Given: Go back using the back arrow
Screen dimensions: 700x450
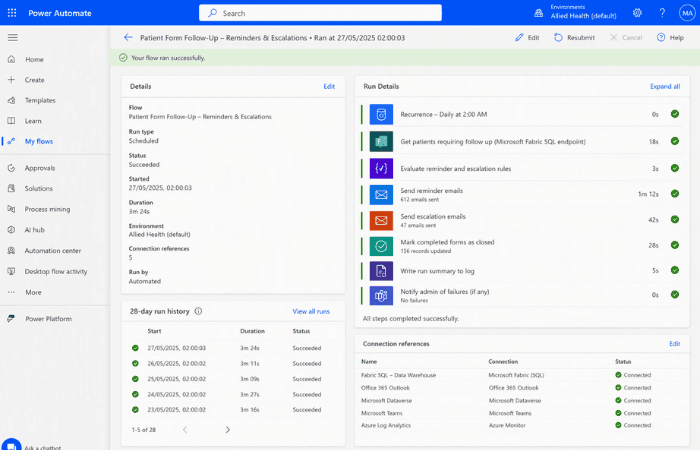Looking at the screenshot, I should click(128, 38).
